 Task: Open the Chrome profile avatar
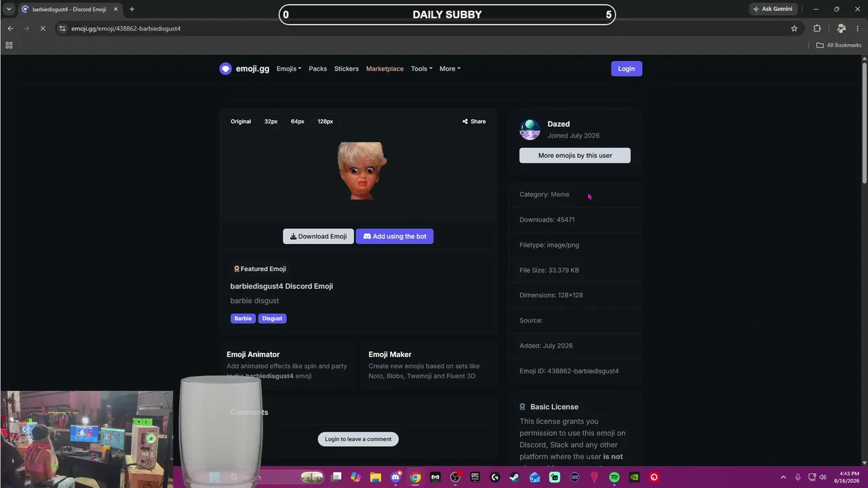tap(841, 28)
